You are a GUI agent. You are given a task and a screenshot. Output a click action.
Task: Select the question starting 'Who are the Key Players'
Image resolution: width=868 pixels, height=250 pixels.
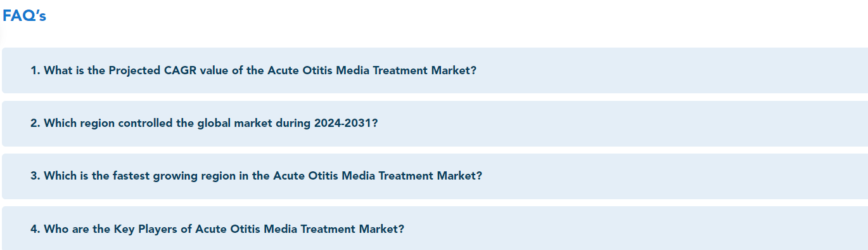pyautogui.click(x=435, y=228)
